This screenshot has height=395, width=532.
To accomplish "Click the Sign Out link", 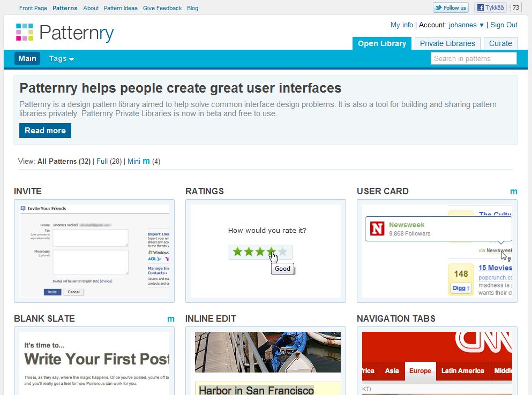I will (504, 25).
